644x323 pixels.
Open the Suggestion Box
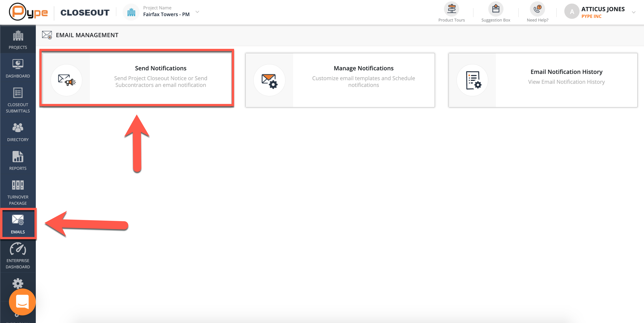(495, 9)
